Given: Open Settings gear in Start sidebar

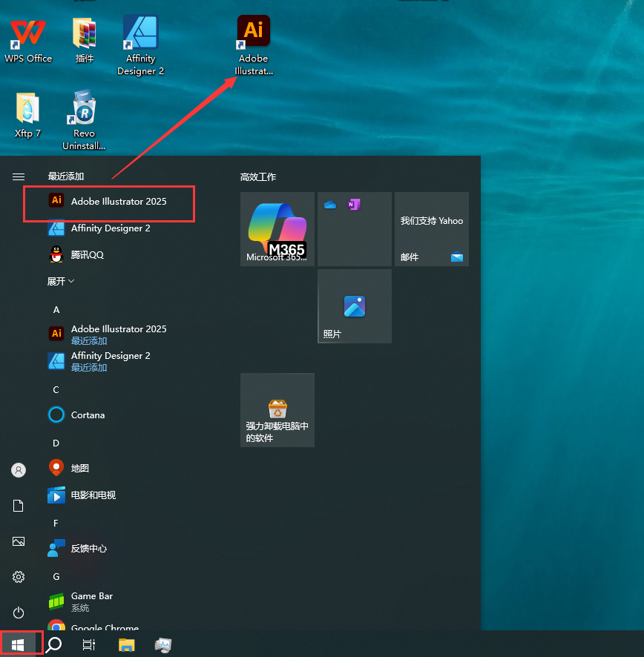Looking at the screenshot, I should (x=19, y=577).
